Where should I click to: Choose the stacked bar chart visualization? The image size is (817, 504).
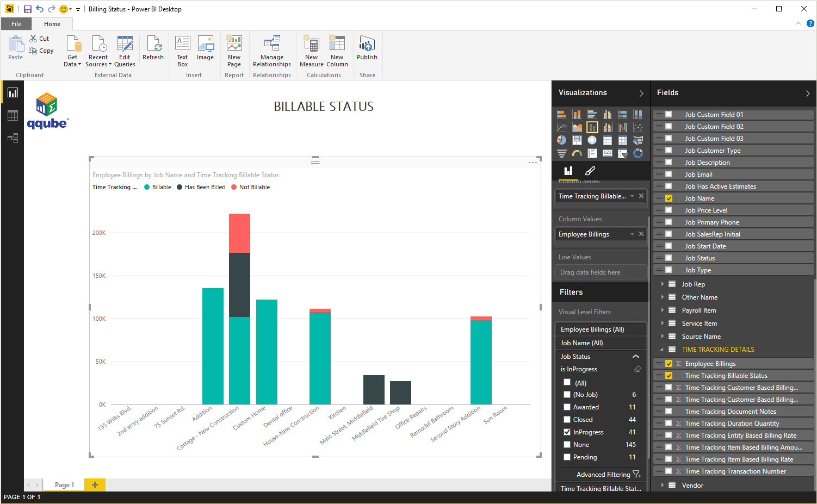(562, 114)
